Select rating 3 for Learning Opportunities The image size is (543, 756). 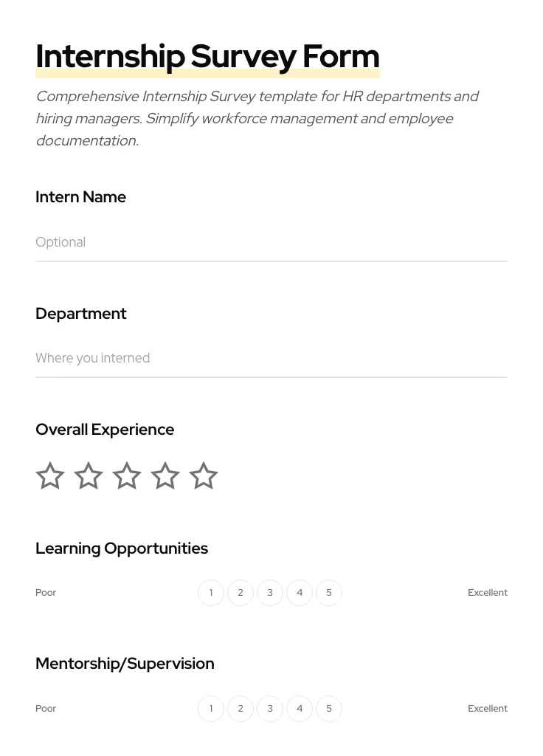tap(270, 592)
